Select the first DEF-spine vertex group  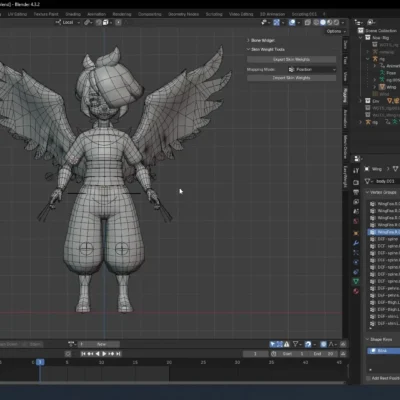tap(384, 239)
